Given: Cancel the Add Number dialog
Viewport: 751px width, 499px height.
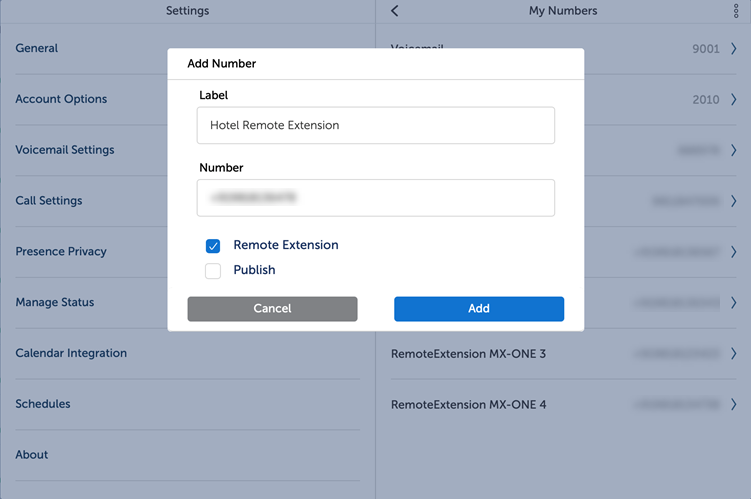Looking at the screenshot, I should coord(272,309).
